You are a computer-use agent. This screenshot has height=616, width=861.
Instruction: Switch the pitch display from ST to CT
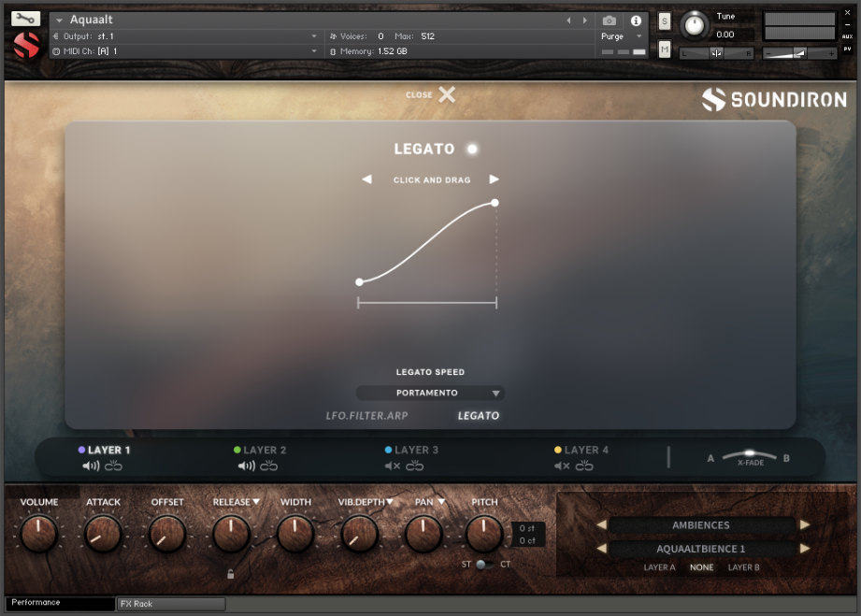tap(488, 564)
